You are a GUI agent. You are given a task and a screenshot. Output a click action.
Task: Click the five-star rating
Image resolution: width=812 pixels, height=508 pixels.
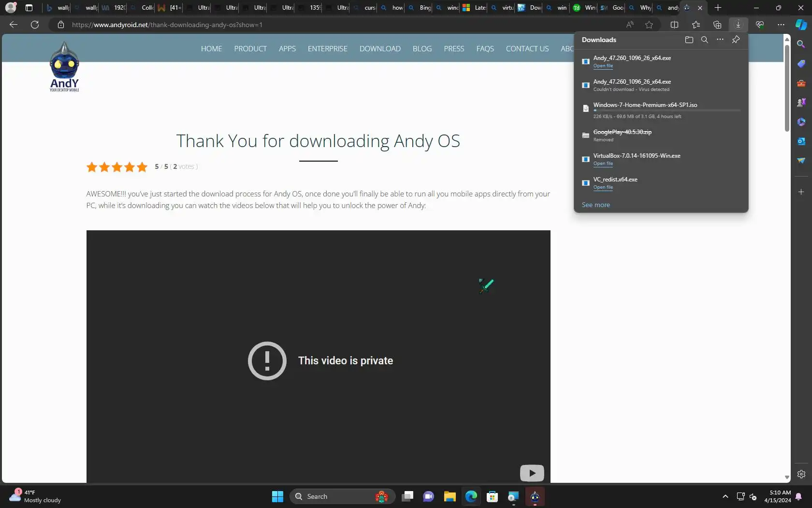click(x=116, y=167)
